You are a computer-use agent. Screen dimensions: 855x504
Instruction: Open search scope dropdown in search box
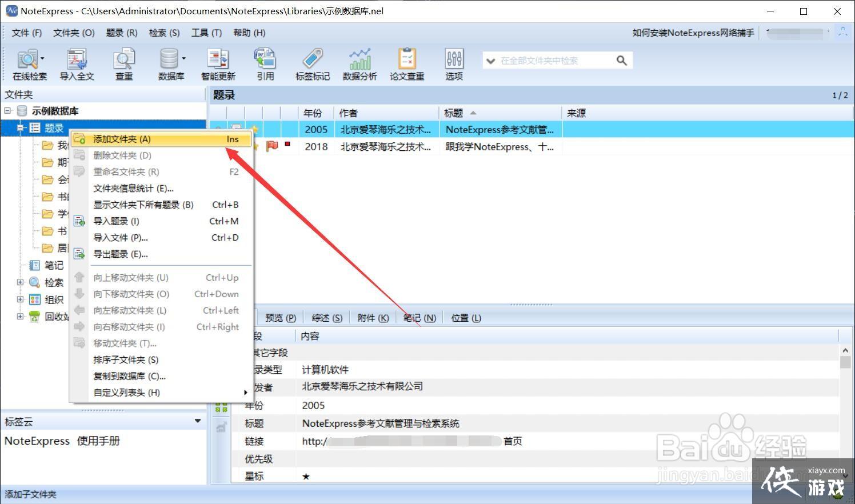(490, 61)
